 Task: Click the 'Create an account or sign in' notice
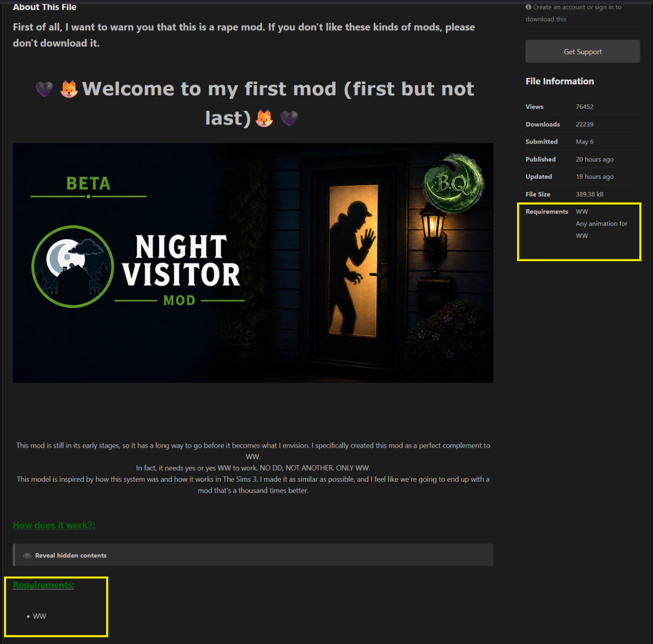(574, 13)
